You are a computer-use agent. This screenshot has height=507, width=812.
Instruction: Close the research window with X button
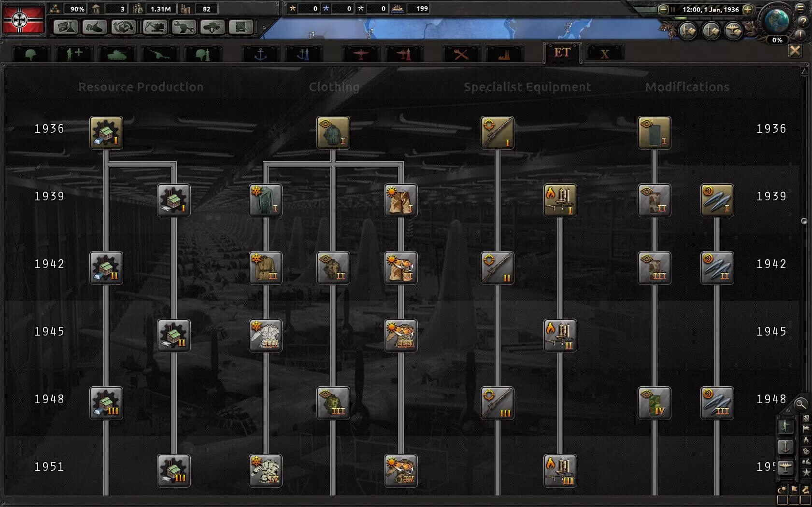795,51
